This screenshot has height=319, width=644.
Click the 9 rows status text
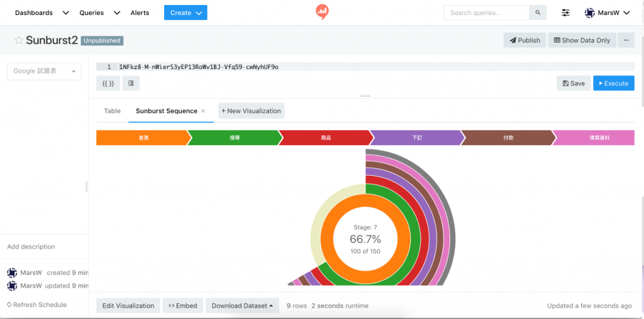click(297, 305)
